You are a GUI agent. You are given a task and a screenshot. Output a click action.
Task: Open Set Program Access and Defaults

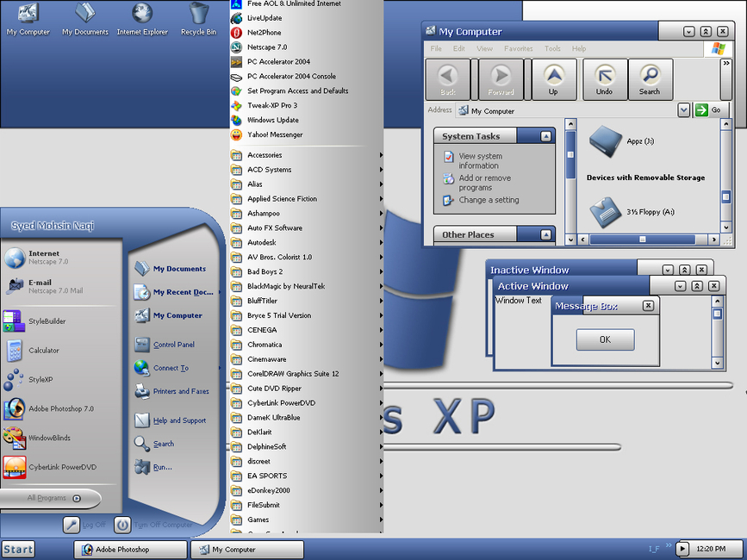[307, 91]
